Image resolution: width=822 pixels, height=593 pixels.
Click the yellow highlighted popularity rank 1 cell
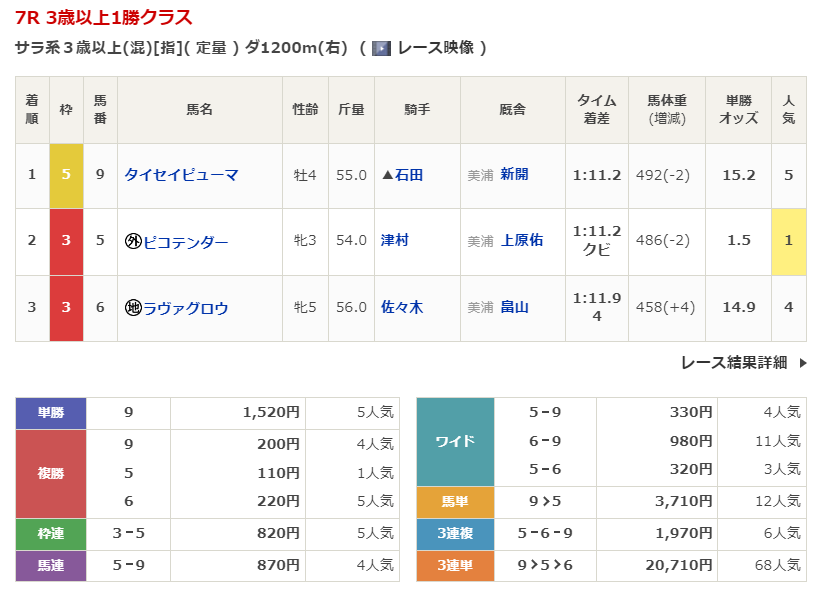(788, 242)
